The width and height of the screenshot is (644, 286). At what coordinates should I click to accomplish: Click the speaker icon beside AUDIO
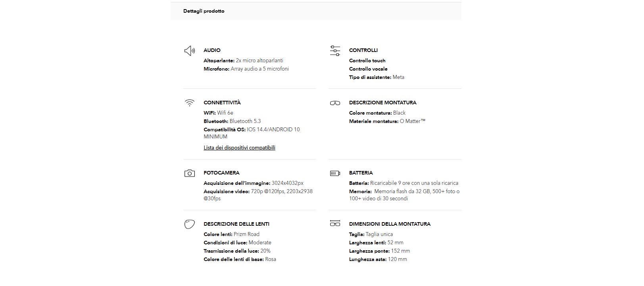190,51
